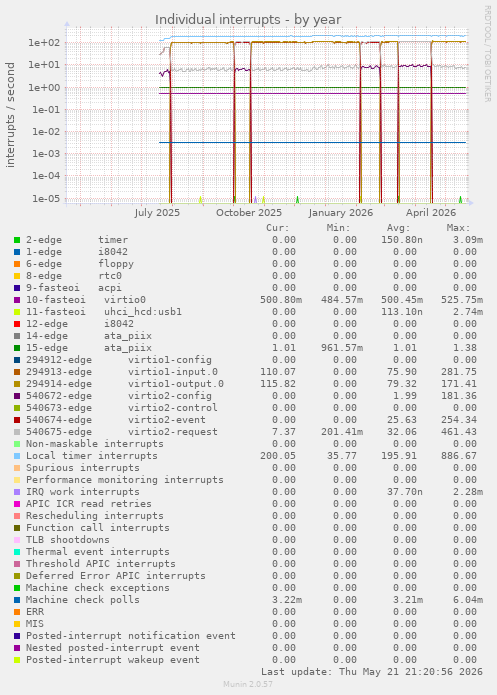Viewport: 497px width, 695px height.
Task: Click the blue Machine check polls swatch
Action: click(17, 600)
